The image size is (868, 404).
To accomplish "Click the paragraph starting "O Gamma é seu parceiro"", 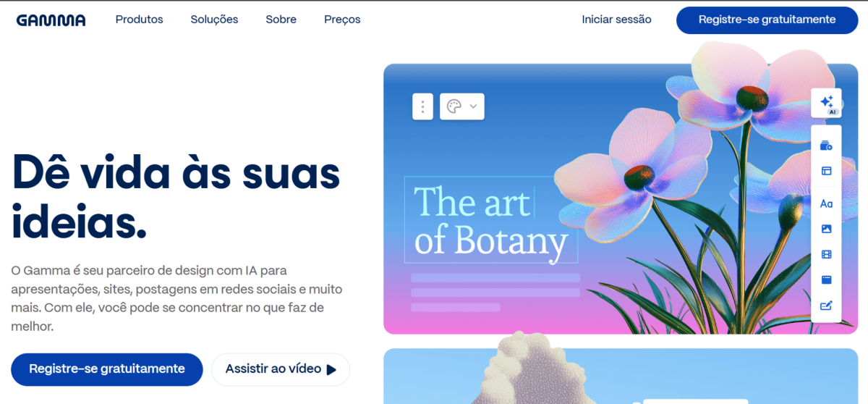I will pos(176,298).
